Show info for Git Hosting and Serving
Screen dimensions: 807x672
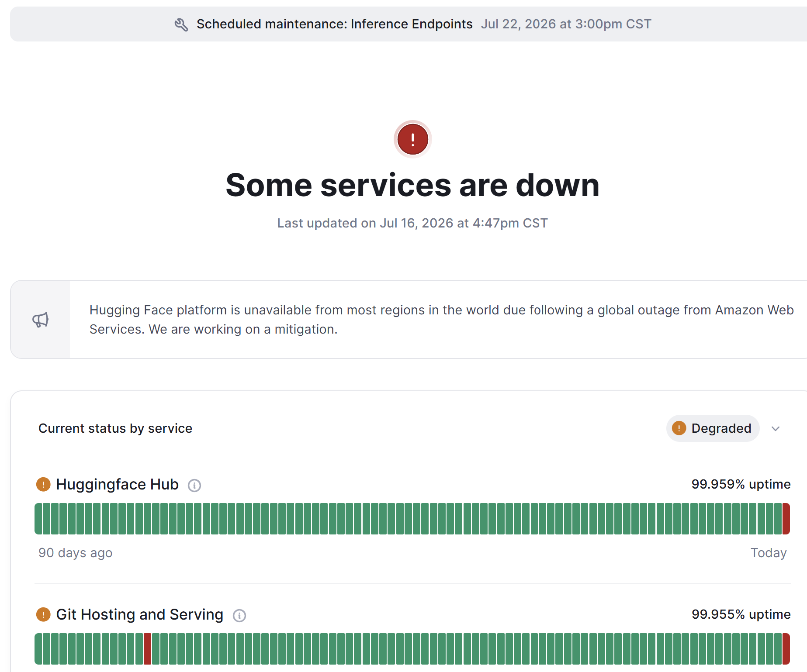pos(239,615)
